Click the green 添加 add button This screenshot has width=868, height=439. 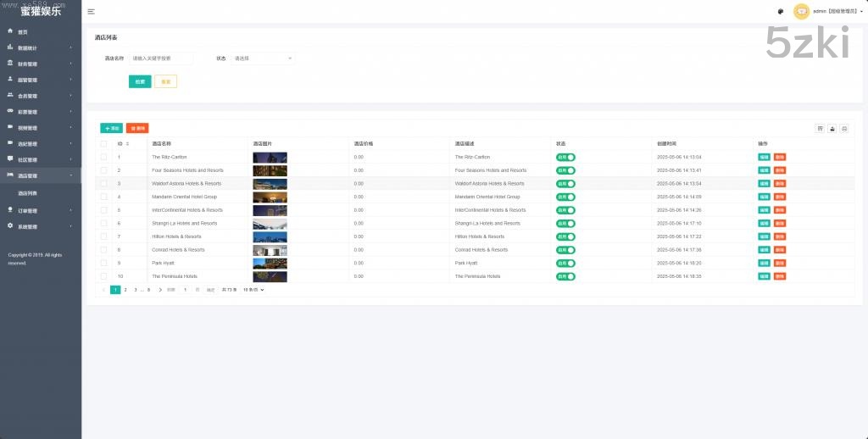click(111, 128)
